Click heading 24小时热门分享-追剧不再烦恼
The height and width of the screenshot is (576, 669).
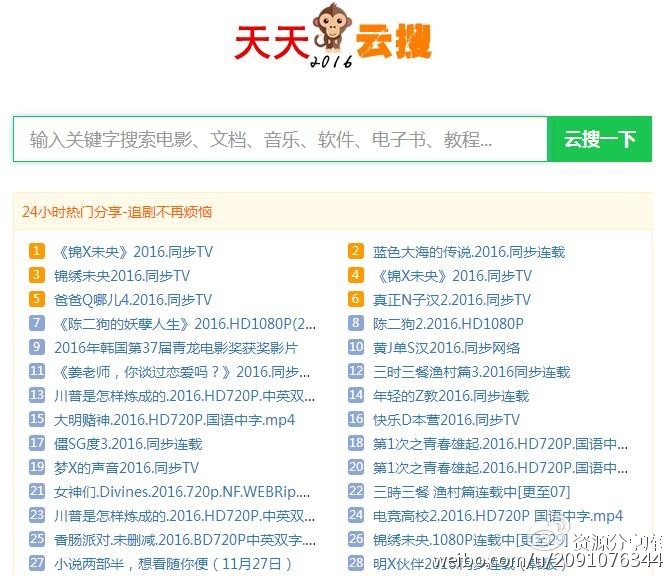point(117,212)
